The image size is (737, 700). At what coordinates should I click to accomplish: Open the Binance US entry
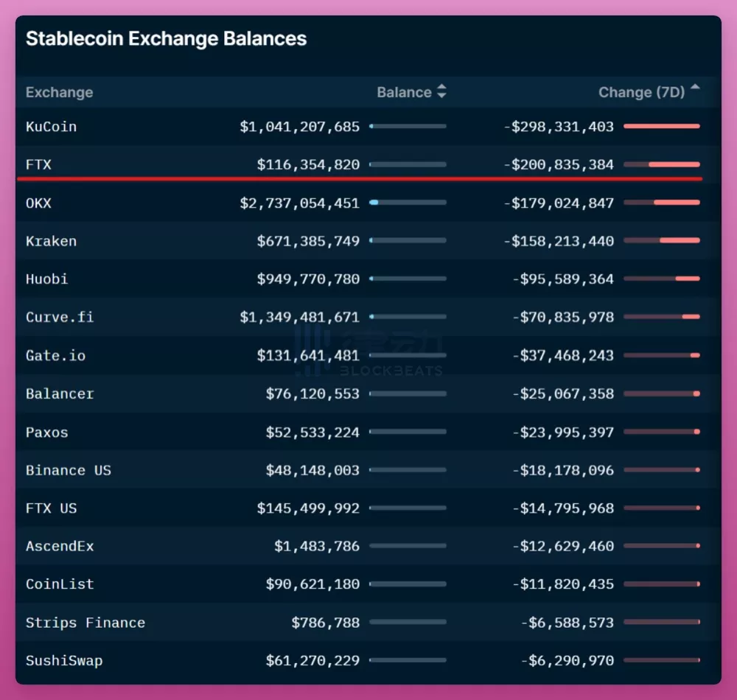coord(69,470)
